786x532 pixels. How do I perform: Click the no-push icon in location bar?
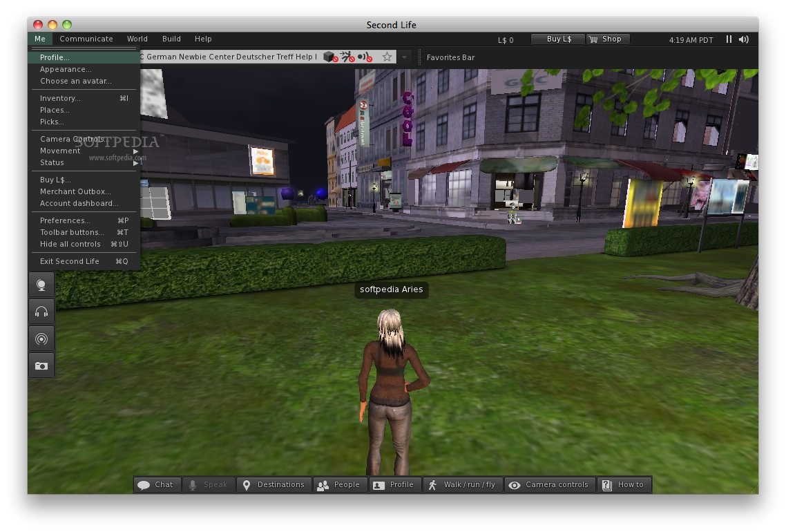click(347, 57)
